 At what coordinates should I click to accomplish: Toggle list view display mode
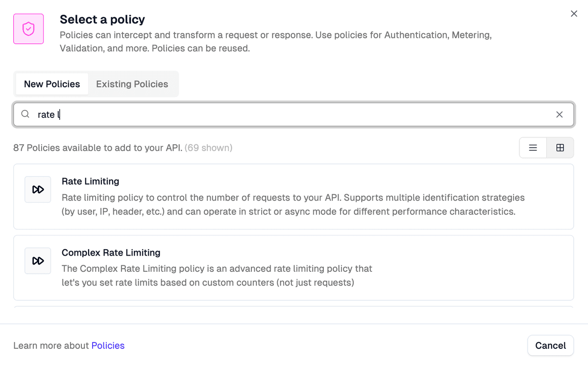point(533,148)
